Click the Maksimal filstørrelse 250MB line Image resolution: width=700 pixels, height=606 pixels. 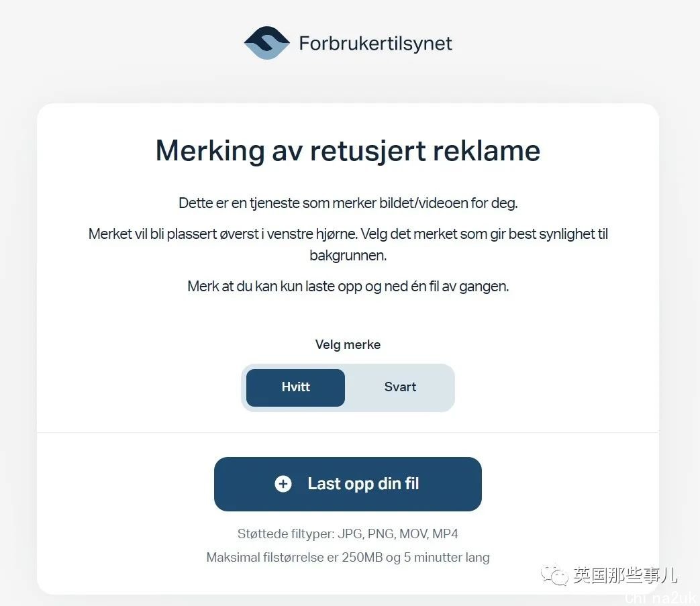tap(348, 558)
